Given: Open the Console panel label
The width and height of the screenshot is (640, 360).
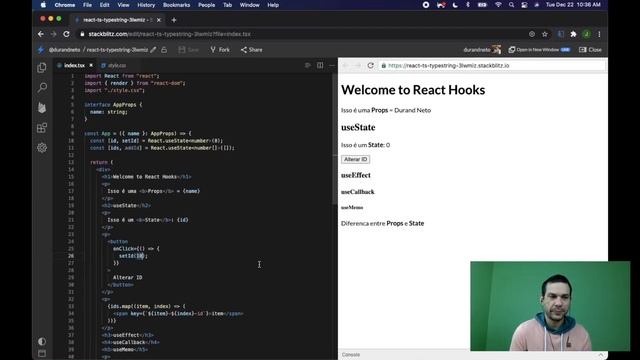Looking at the screenshot, I should coord(351,355).
